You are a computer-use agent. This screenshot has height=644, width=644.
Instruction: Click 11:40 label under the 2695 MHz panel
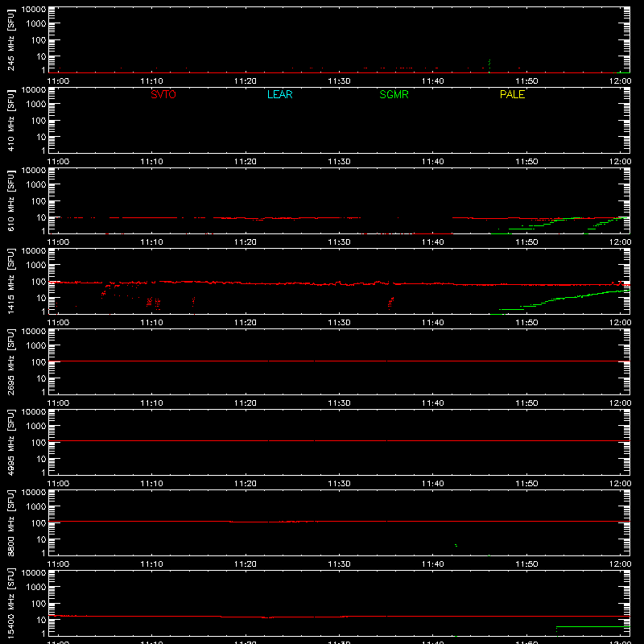(433, 403)
